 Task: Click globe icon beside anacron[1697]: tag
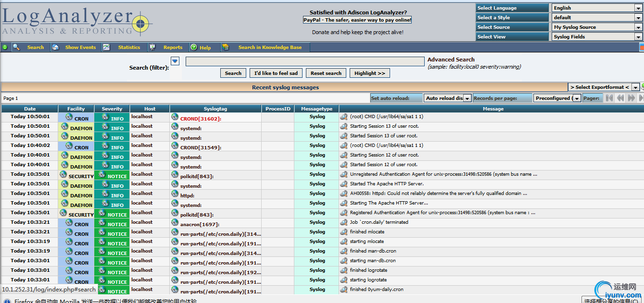point(175,222)
